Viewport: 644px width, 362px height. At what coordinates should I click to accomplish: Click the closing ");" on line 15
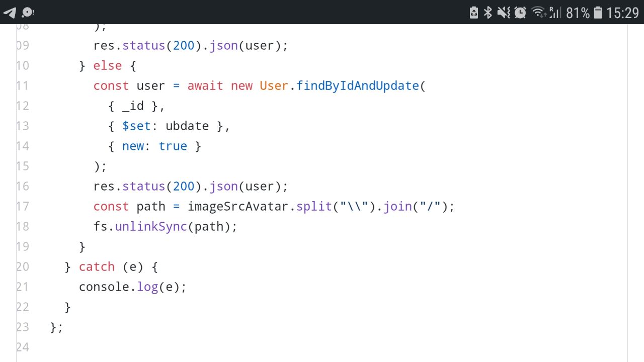click(100, 166)
